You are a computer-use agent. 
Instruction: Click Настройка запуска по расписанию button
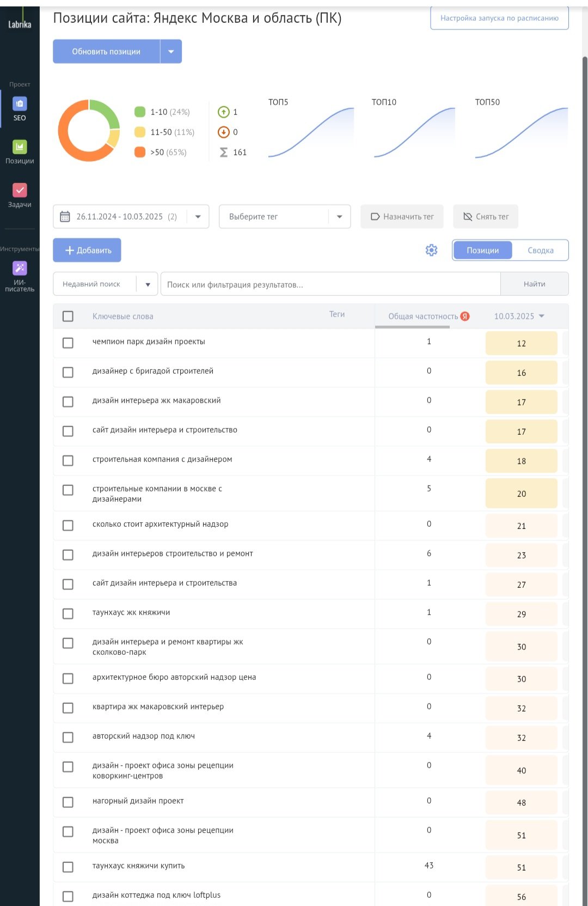[499, 18]
